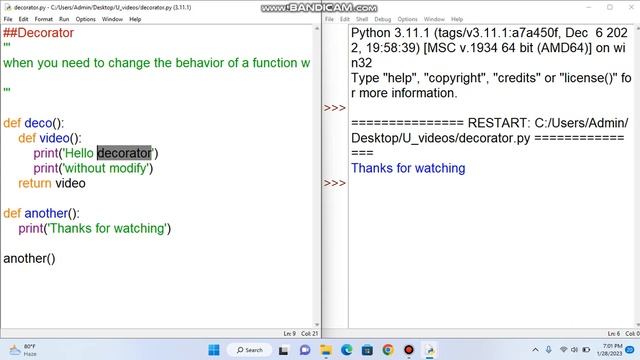Click the "print('without modify')" code line
Image resolution: width=640 pixels, height=360 pixels.
[x=93, y=168]
